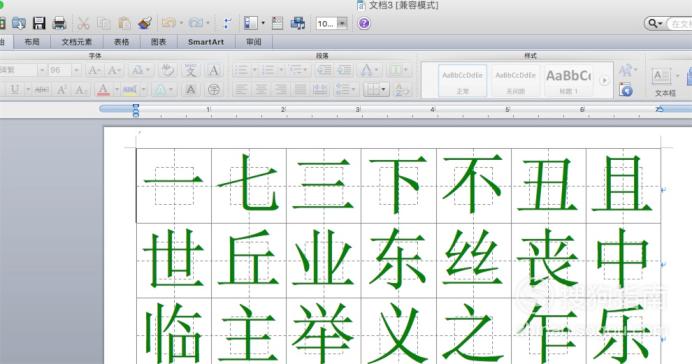Click the Enclosed Characters 字 circle icon

214,90
